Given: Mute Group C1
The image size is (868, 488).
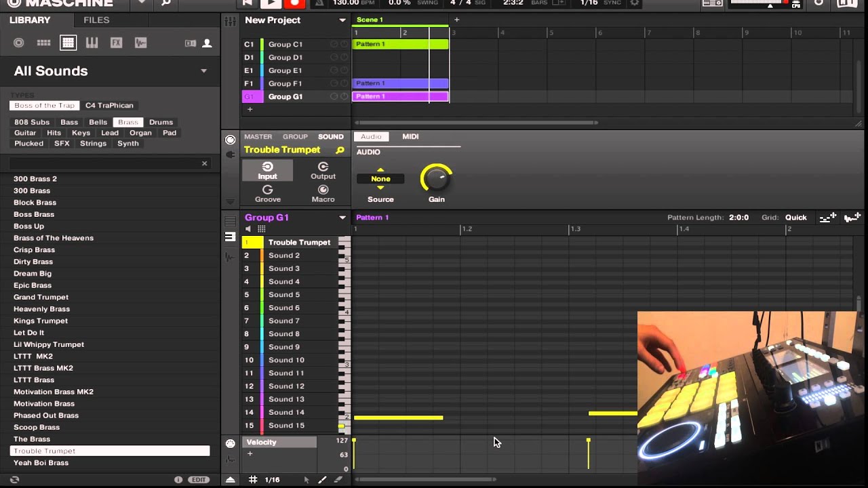Looking at the screenshot, I should [x=334, y=44].
